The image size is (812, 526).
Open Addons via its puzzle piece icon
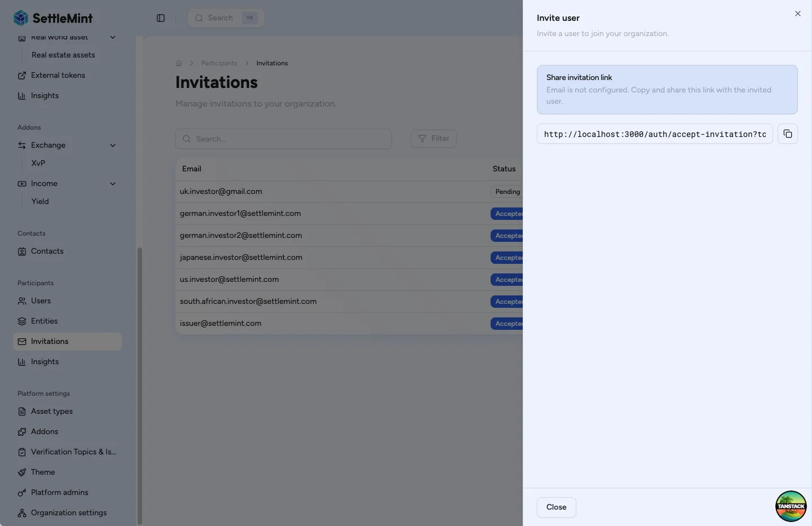pyautogui.click(x=21, y=431)
